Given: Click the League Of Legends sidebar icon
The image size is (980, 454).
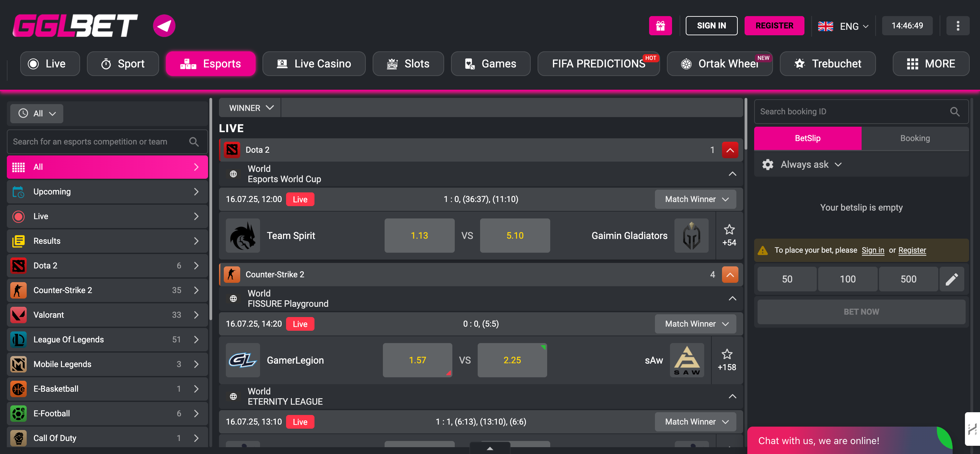Looking at the screenshot, I should pos(18,339).
